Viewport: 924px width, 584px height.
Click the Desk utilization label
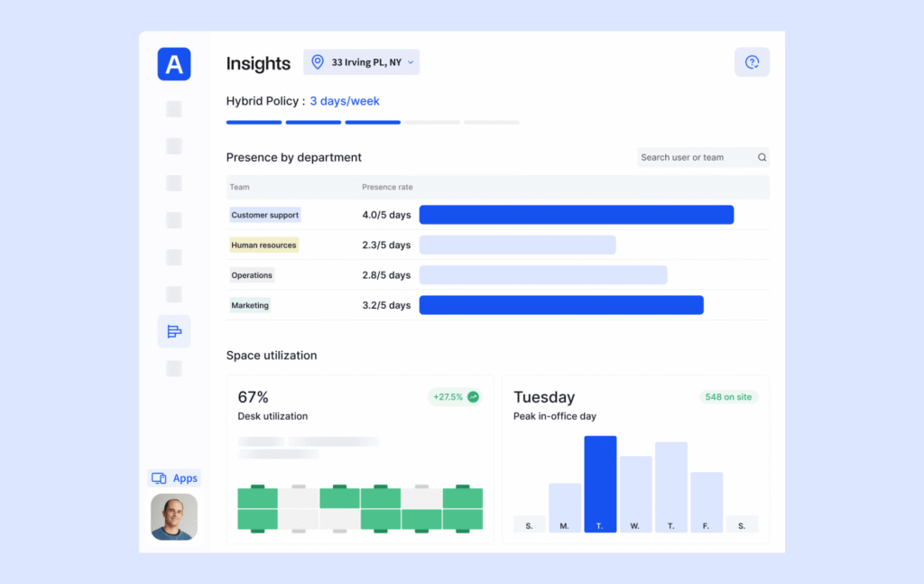[273, 416]
